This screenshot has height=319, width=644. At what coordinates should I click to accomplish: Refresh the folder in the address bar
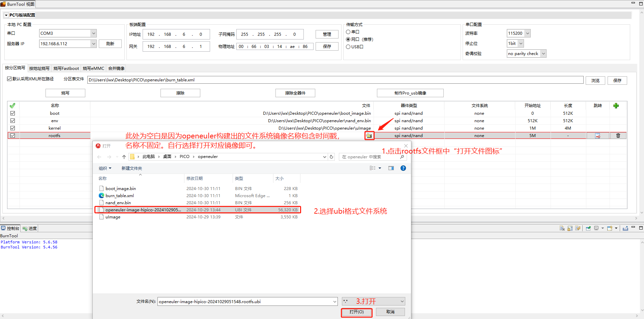pyautogui.click(x=331, y=157)
